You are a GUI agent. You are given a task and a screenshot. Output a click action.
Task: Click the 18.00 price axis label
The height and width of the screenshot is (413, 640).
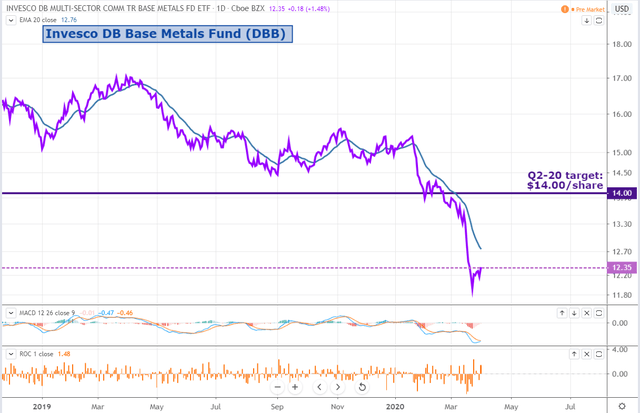tap(622, 44)
